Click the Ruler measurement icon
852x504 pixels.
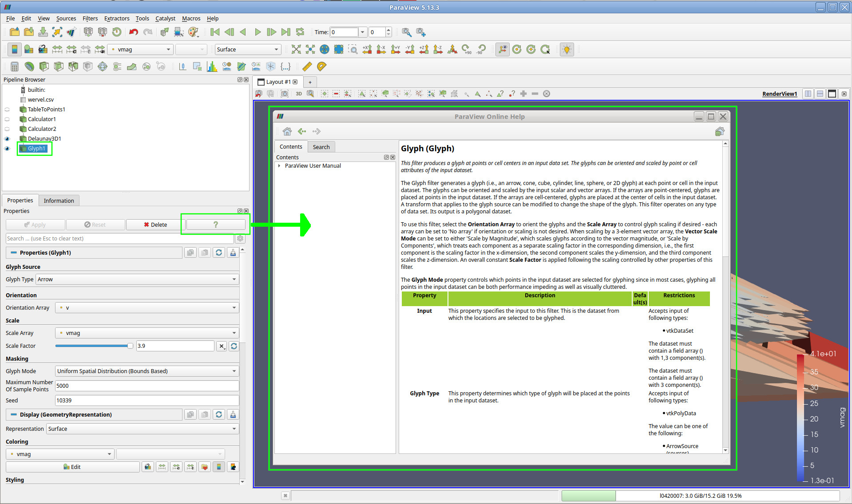[307, 67]
